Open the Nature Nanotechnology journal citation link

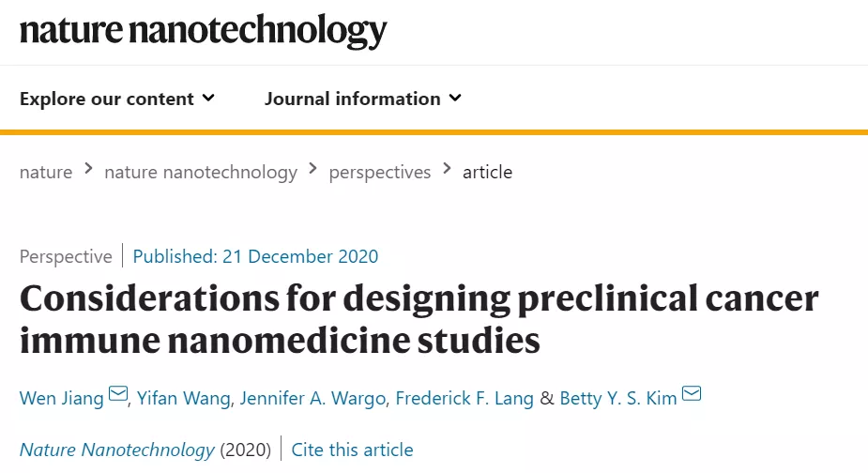pyautogui.click(x=116, y=450)
